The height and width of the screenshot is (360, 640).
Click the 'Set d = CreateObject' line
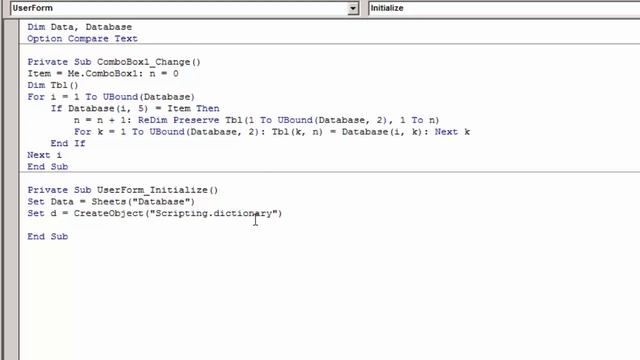point(155,213)
